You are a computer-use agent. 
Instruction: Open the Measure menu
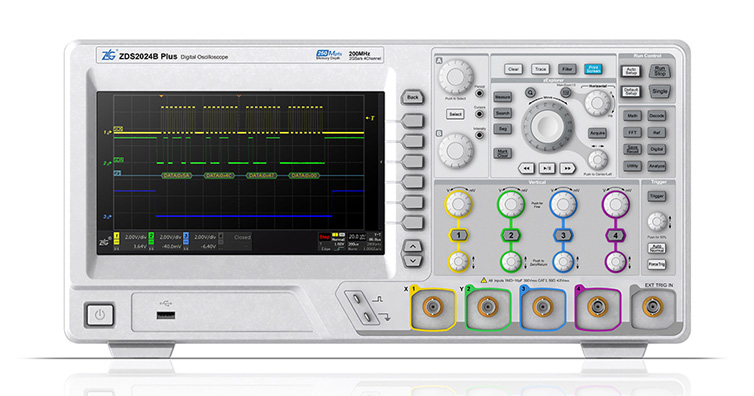click(x=503, y=97)
